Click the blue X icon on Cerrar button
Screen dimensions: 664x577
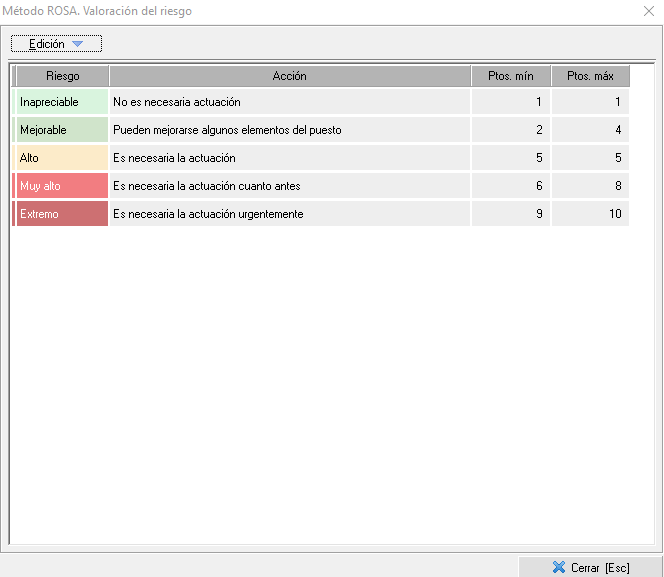(x=559, y=567)
